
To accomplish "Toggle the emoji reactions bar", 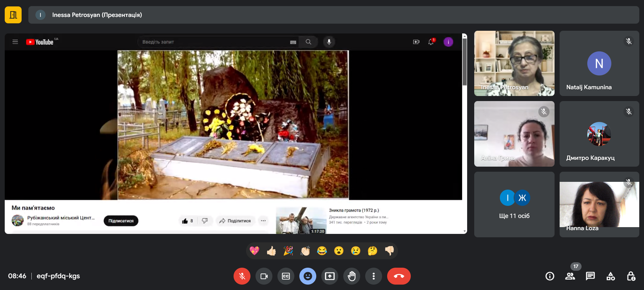I will point(308,276).
